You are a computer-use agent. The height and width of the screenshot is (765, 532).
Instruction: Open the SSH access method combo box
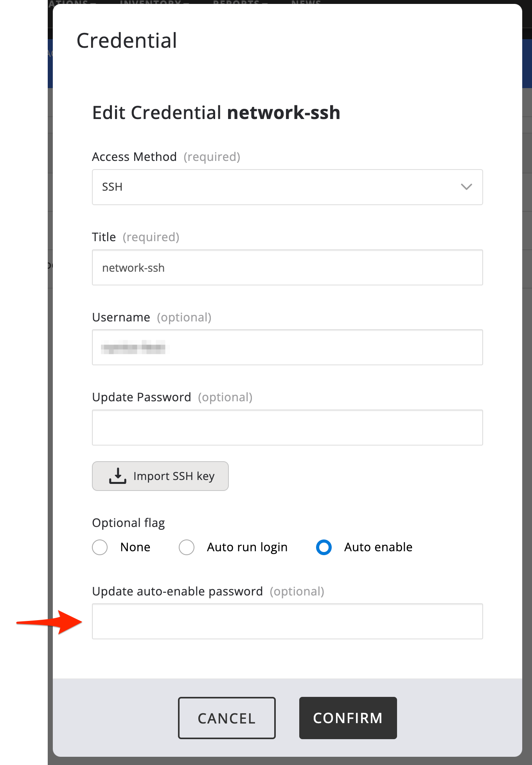coord(274,187)
